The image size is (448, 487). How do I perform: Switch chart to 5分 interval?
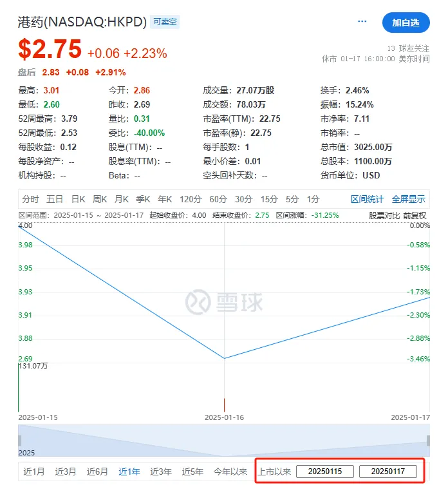click(292, 199)
